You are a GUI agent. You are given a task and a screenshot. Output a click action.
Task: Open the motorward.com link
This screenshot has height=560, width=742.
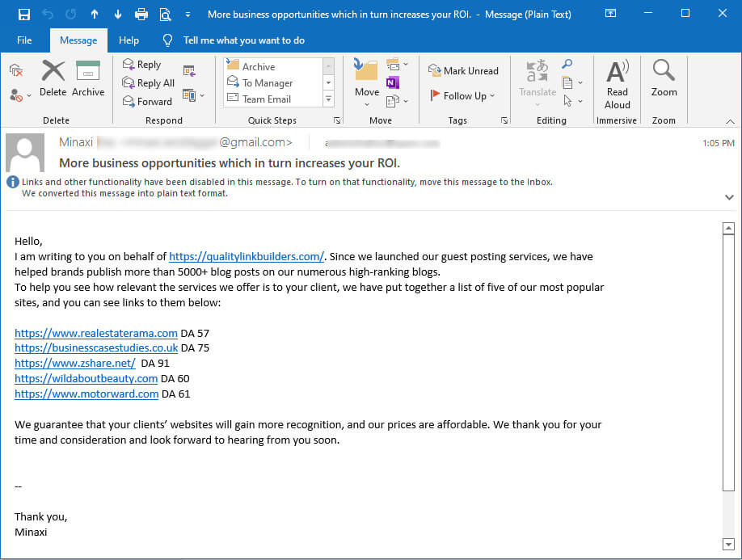(x=86, y=394)
